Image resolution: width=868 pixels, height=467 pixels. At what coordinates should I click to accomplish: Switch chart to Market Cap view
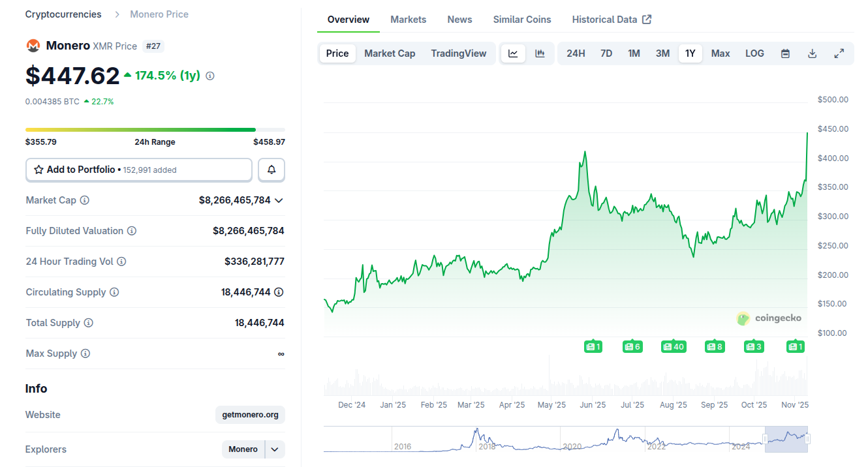point(390,53)
